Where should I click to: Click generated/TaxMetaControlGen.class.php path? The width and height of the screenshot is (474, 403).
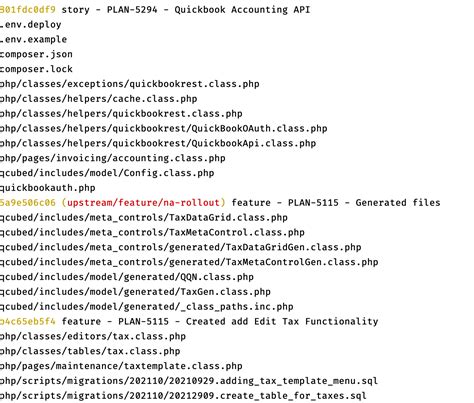pos(189,262)
